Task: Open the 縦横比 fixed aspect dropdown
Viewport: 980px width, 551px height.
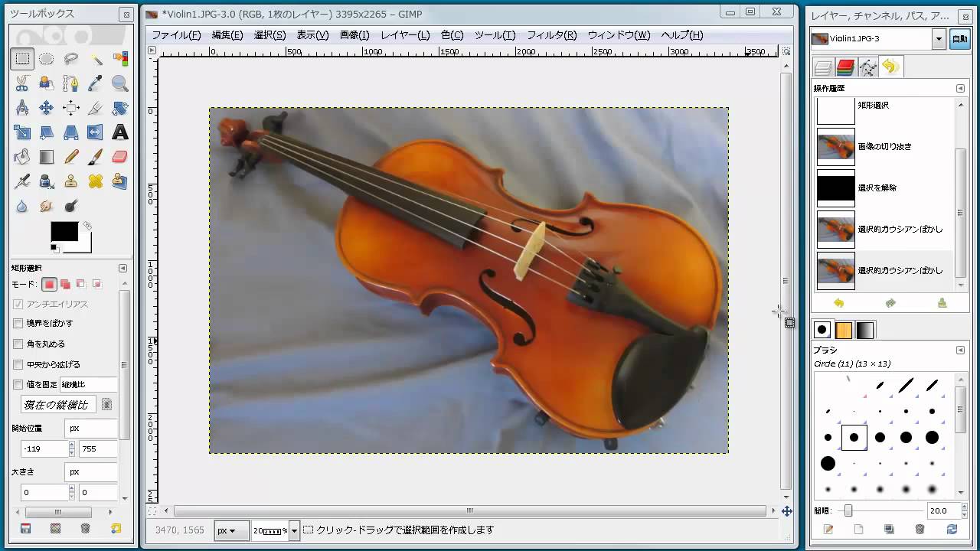Action: click(89, 385)
